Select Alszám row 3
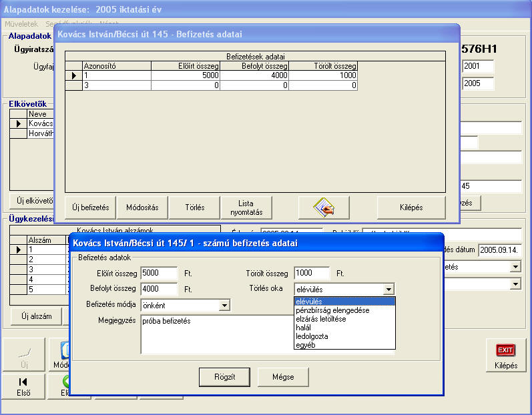 point(39,270)
